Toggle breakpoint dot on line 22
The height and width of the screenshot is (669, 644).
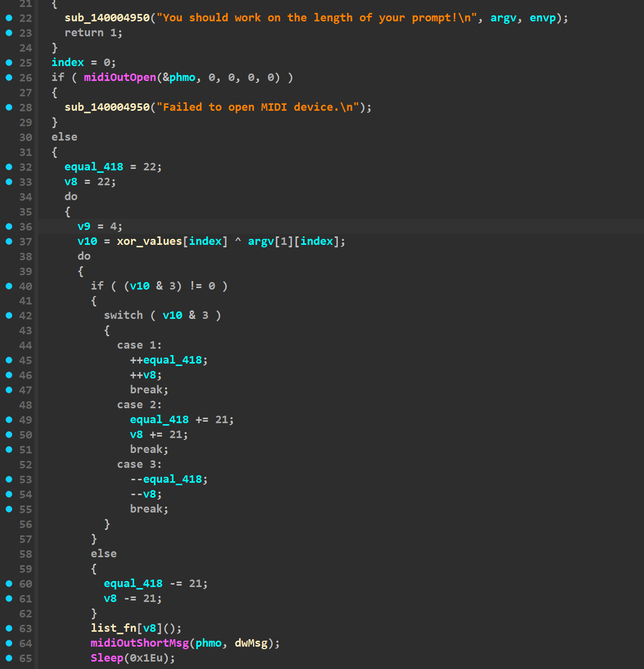9,18
